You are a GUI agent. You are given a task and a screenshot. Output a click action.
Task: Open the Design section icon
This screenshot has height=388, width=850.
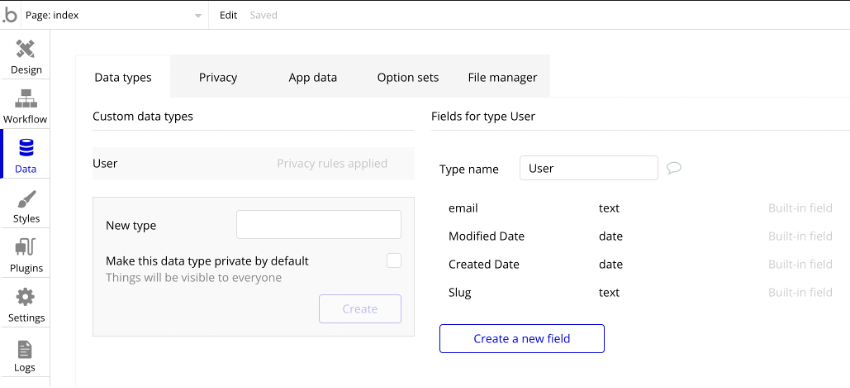(x=25, y=50)
